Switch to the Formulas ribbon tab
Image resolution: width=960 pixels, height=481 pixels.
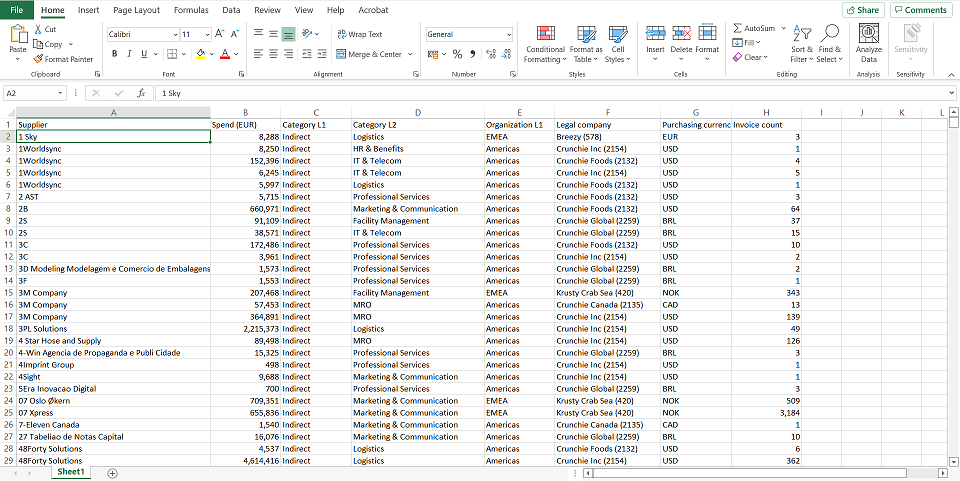tap(191, 10)
